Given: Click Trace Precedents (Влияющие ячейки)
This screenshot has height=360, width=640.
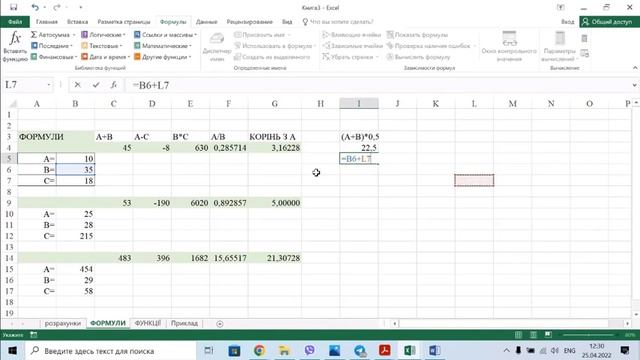Looking at the screenshot, I should [351, 35].
